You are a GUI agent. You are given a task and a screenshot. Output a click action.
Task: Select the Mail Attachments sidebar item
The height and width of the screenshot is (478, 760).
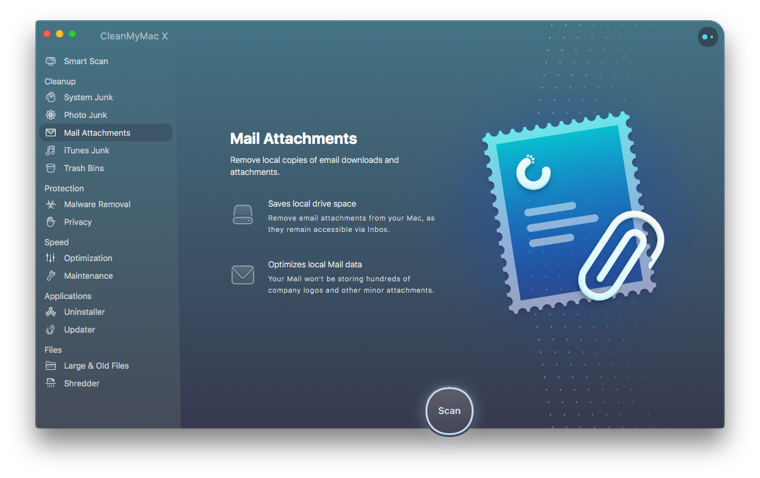pyautogui.click(x=106, y=132)
